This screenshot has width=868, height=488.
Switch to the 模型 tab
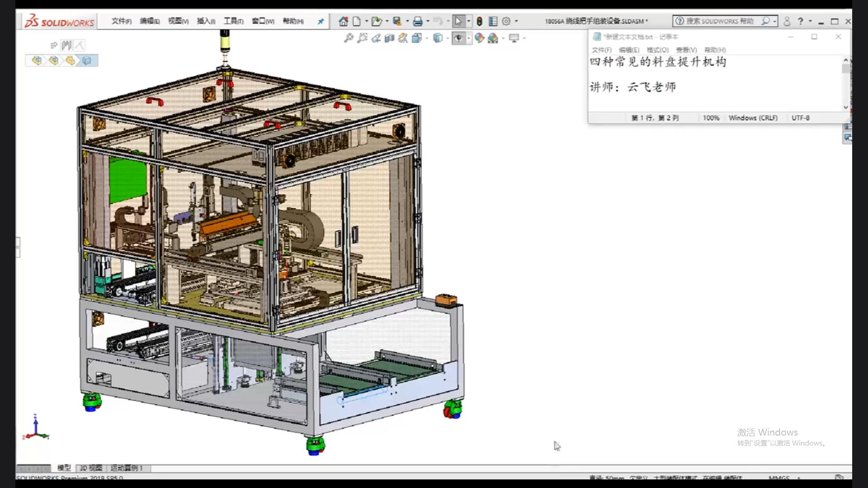point(64,468)
